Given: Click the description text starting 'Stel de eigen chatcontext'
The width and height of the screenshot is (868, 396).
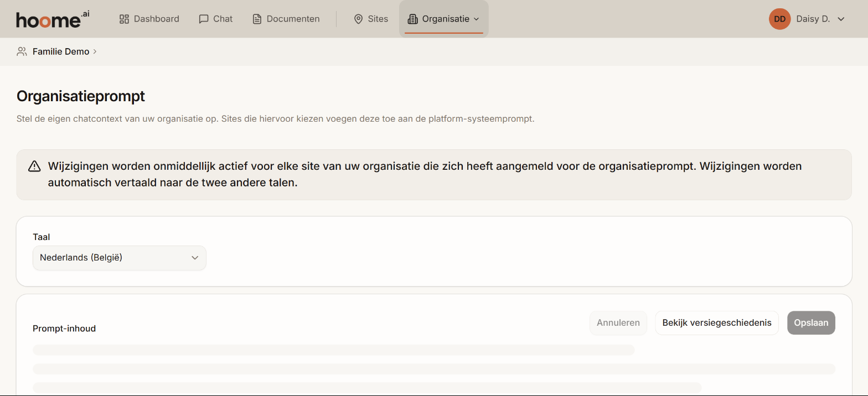Looking at the screenshot, I should tap(275, 119).
